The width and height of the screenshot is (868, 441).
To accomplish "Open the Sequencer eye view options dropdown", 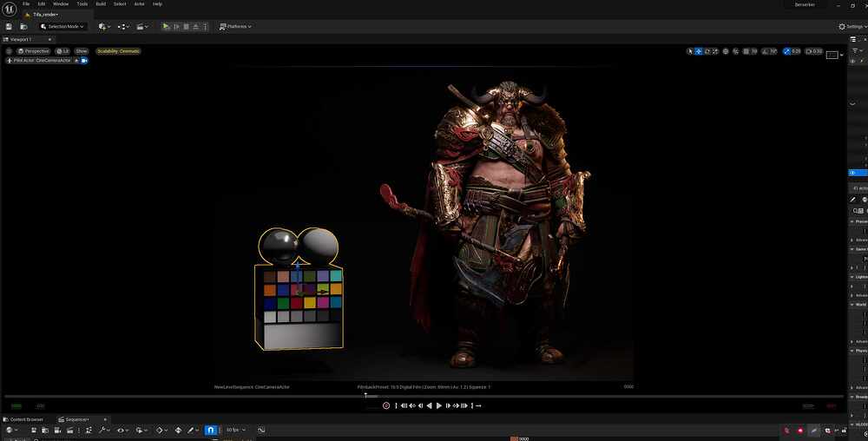I will 123,430.
